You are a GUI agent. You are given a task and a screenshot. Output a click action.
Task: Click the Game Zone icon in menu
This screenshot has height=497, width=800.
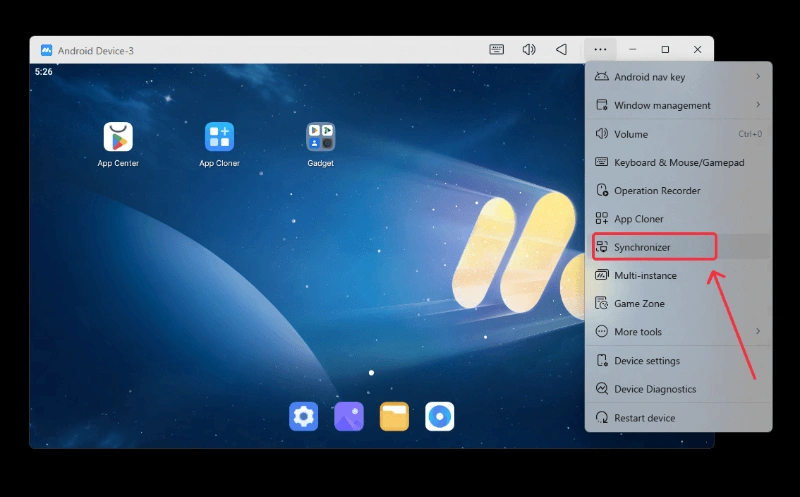tap(602, 303)
